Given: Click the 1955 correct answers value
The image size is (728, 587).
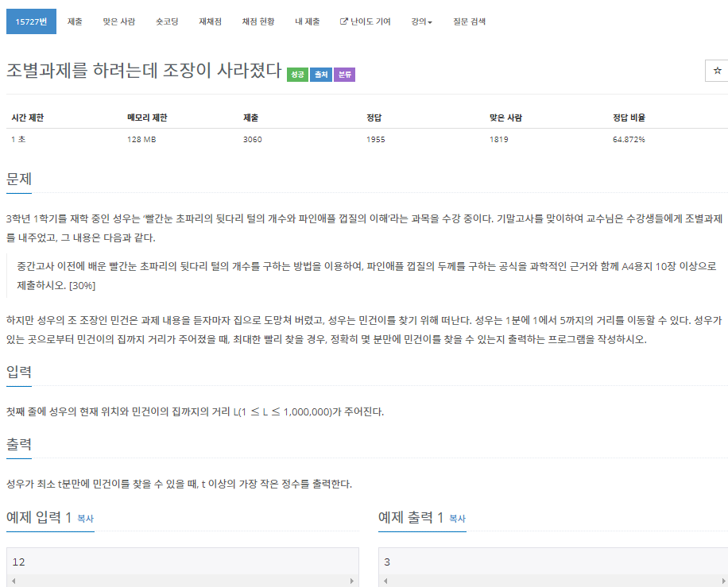Looking at the screenshot, I should click(376, 139).
